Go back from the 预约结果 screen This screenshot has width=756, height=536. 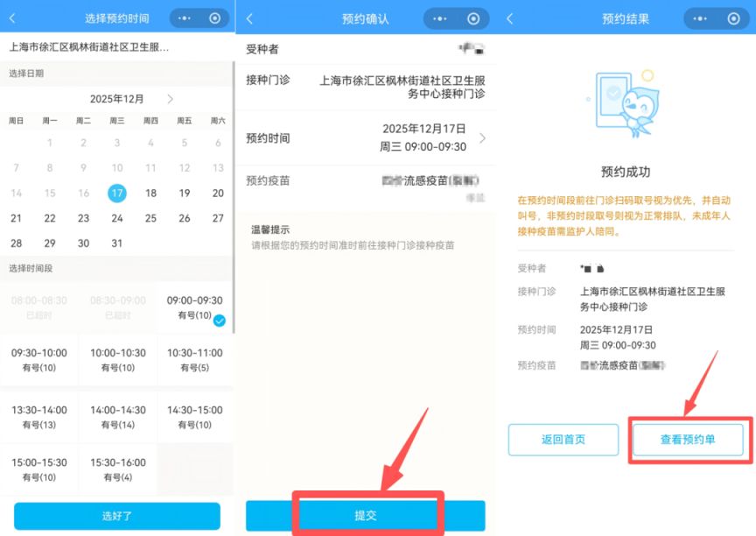(x=509, y=18)
